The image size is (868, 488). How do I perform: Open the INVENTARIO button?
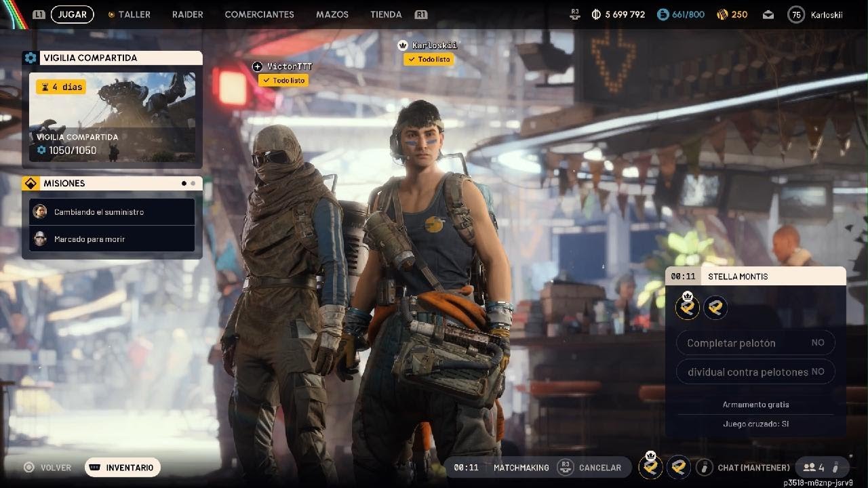[x=123, y=467]
